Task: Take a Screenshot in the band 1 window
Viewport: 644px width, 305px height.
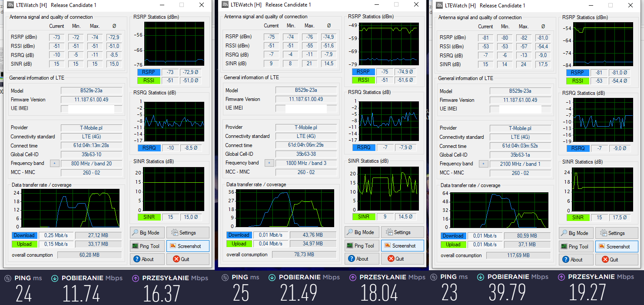Action: (616, 246)
